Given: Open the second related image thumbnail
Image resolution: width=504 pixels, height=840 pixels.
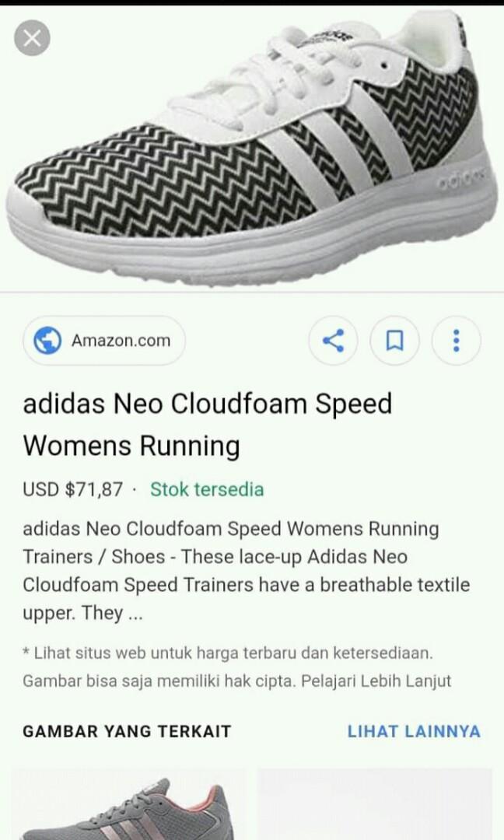Looking at the screenshot, I should [x=375, y=804].
